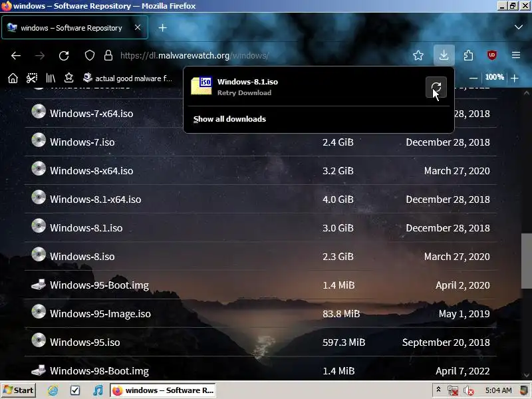This screenshot has height=399, width=532.
Task: Download Windows-8.iso
Action: click(82, 257)
